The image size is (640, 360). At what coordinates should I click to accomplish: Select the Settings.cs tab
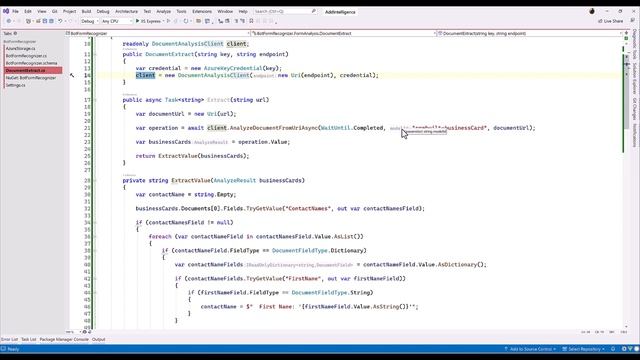point(16,85)
